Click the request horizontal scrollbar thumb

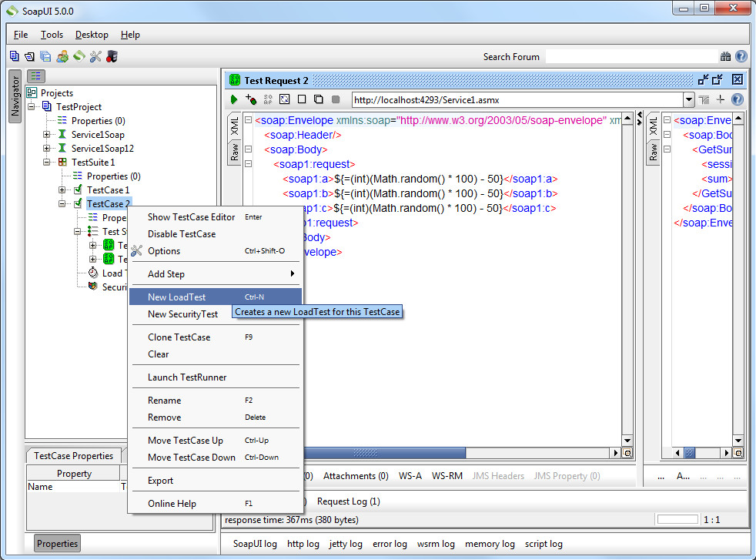385,453
